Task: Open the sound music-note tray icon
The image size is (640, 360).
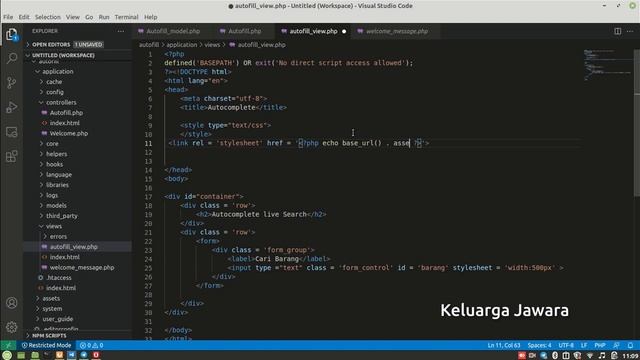Action: [x=602, y=356]
